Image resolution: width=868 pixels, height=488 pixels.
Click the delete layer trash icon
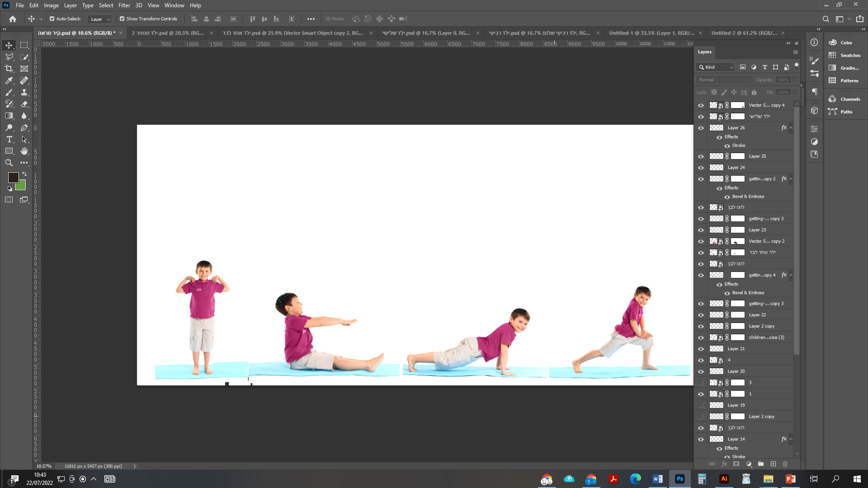pos(785,464)
